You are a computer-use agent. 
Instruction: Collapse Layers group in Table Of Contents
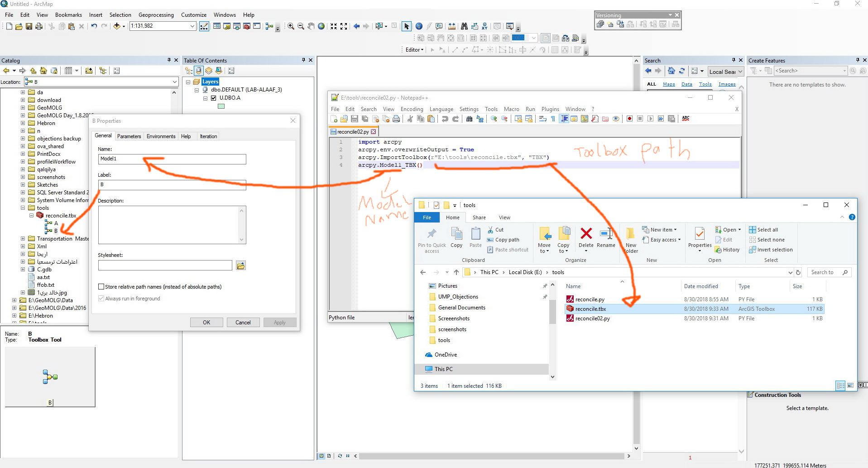[x=188, y=82]
